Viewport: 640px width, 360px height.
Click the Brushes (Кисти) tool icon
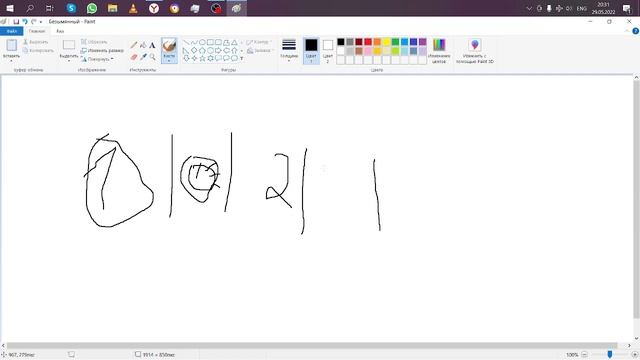169,45
